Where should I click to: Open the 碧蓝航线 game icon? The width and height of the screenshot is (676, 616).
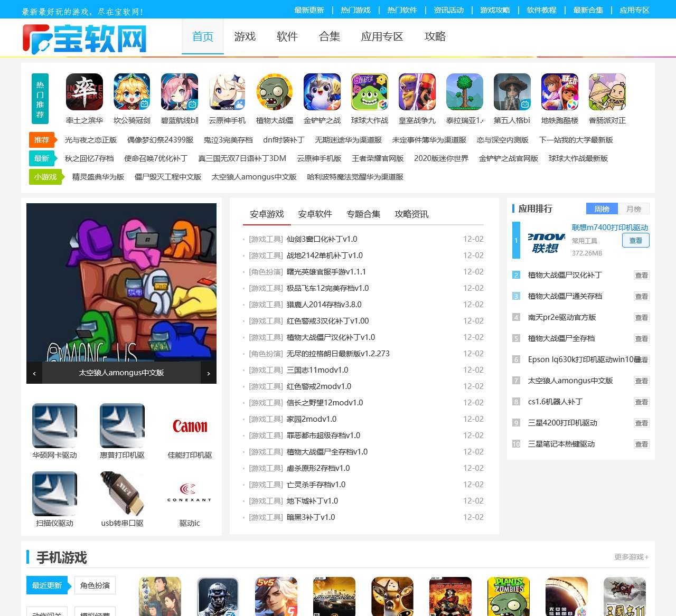coord(180,92)
